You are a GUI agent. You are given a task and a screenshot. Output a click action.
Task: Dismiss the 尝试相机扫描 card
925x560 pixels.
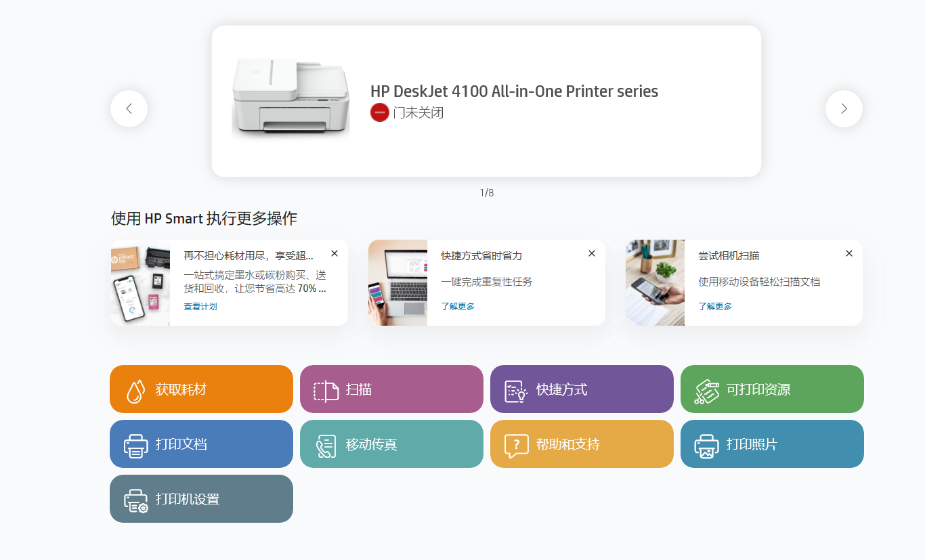click(849, 253)
